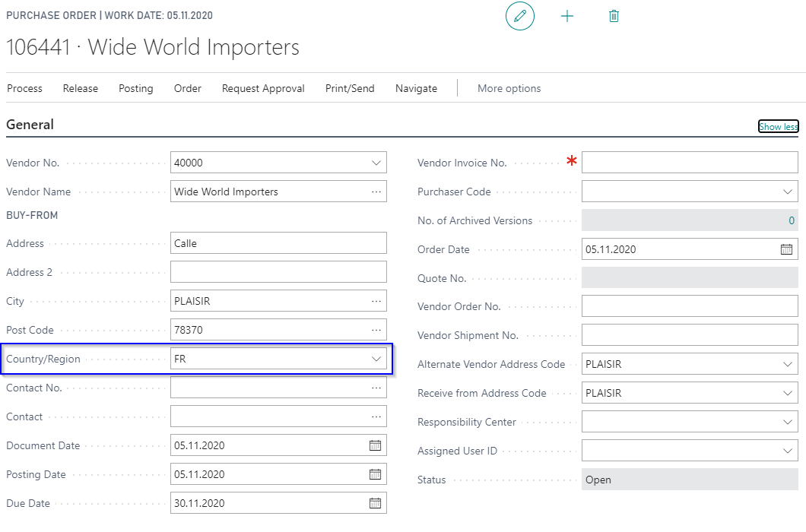806x532 pixels.
Task: Open Post Code lookup ellipsis
Action: pyautogui.click(x=376, y=330)
